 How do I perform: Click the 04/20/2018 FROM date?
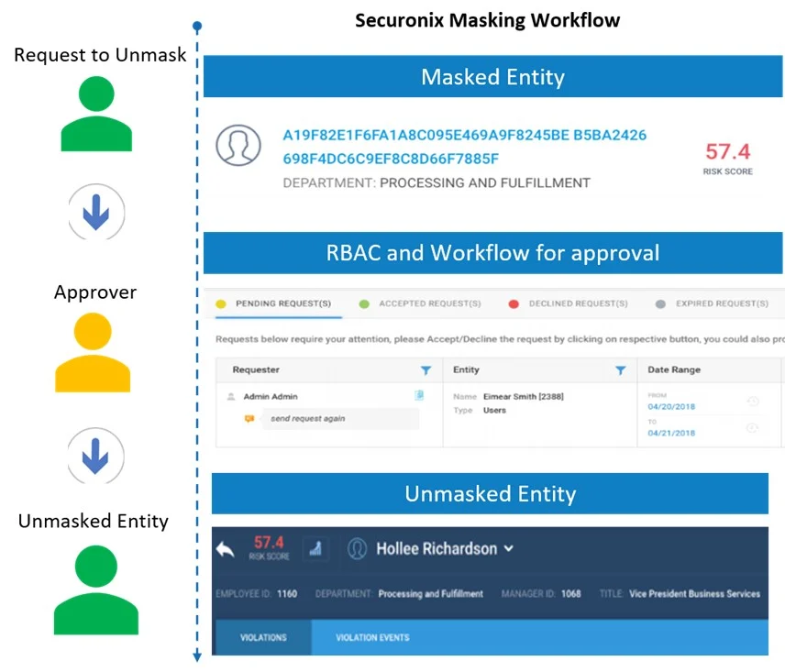click(671, 405)
